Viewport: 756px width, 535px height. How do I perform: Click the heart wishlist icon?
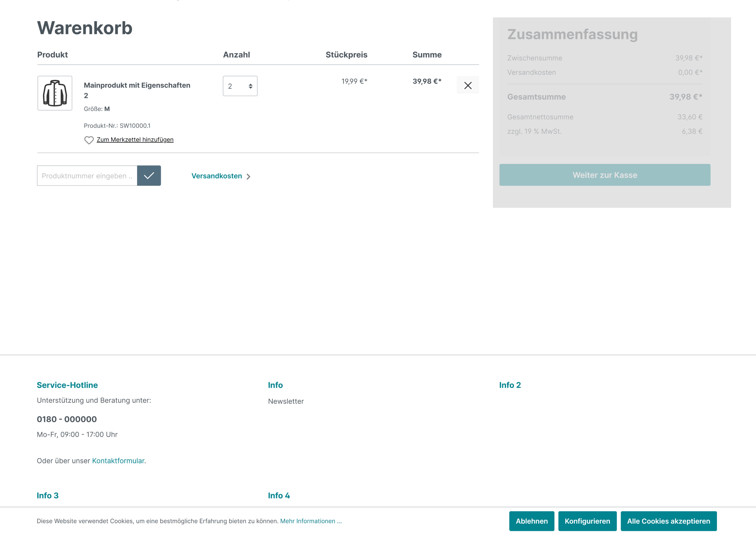point(89,140)
